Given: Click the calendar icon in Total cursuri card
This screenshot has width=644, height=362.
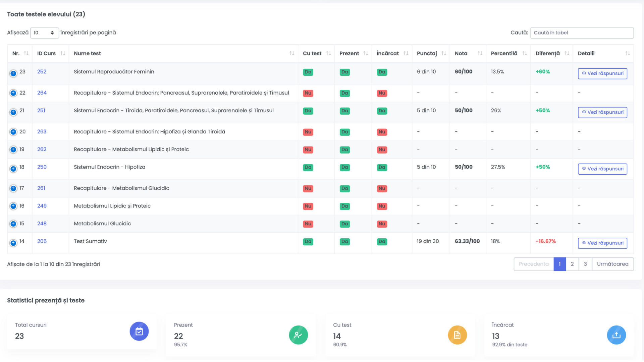Looking at the screenshot, I should click(139, 331).
